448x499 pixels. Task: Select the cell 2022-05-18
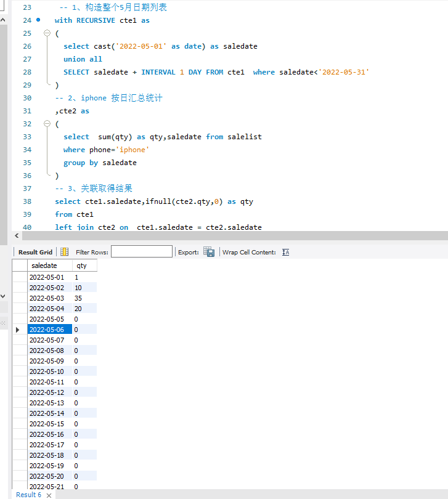point(50,455)
